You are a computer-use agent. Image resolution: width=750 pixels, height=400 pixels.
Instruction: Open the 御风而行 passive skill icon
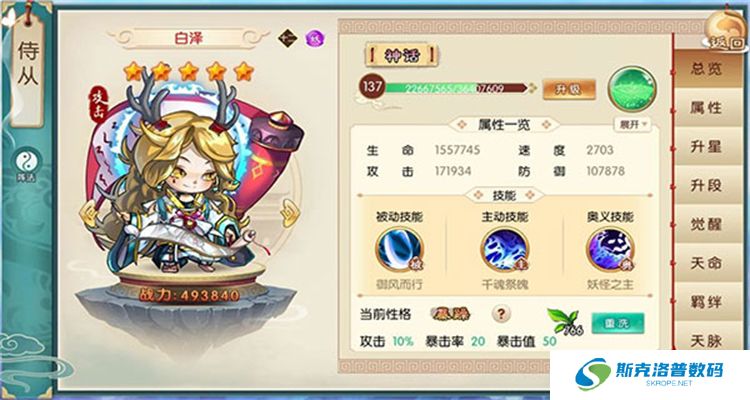point(399,249)
